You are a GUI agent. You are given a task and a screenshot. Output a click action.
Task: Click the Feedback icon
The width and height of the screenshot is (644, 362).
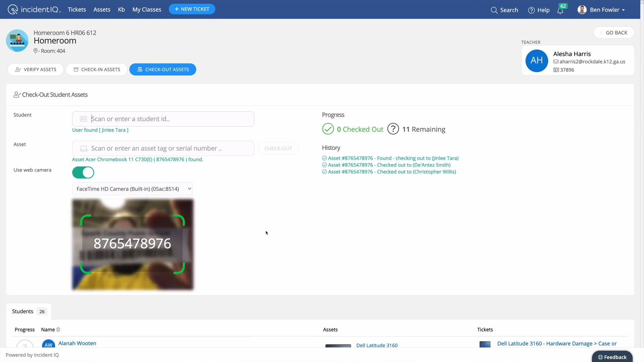(600, 357)
